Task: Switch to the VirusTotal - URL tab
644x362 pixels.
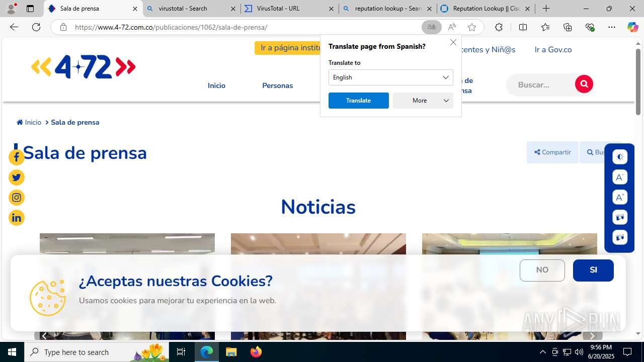Action: pos(289,9)
